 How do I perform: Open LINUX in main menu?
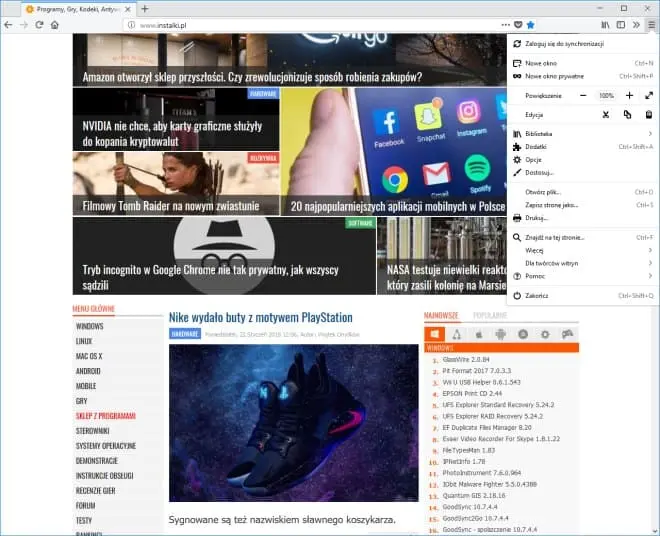point(84,341)
